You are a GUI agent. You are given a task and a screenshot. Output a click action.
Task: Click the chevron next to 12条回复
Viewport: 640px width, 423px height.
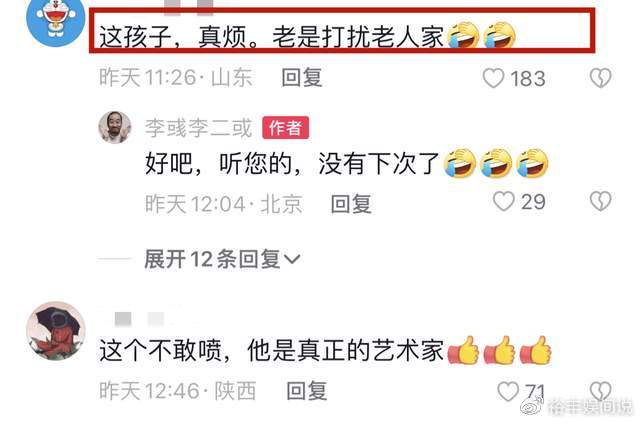pyautogui.click(x=292, y=259)
